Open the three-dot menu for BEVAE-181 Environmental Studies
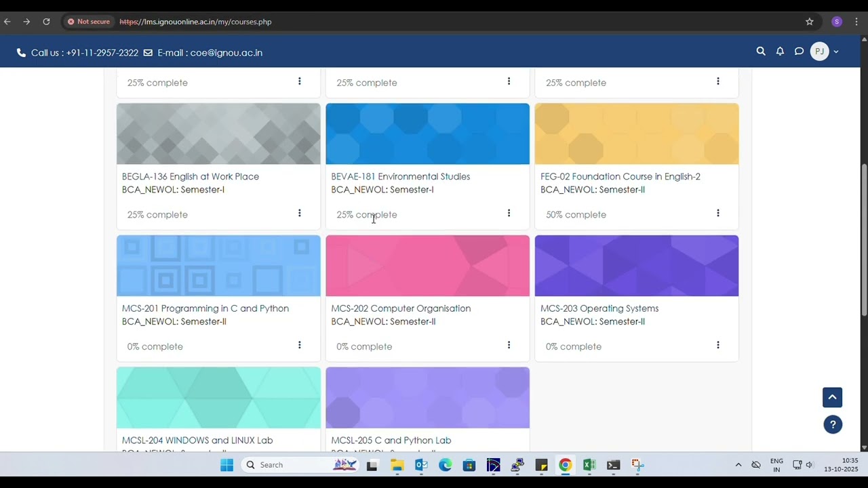The image size is (868, 488). point(509,213)
